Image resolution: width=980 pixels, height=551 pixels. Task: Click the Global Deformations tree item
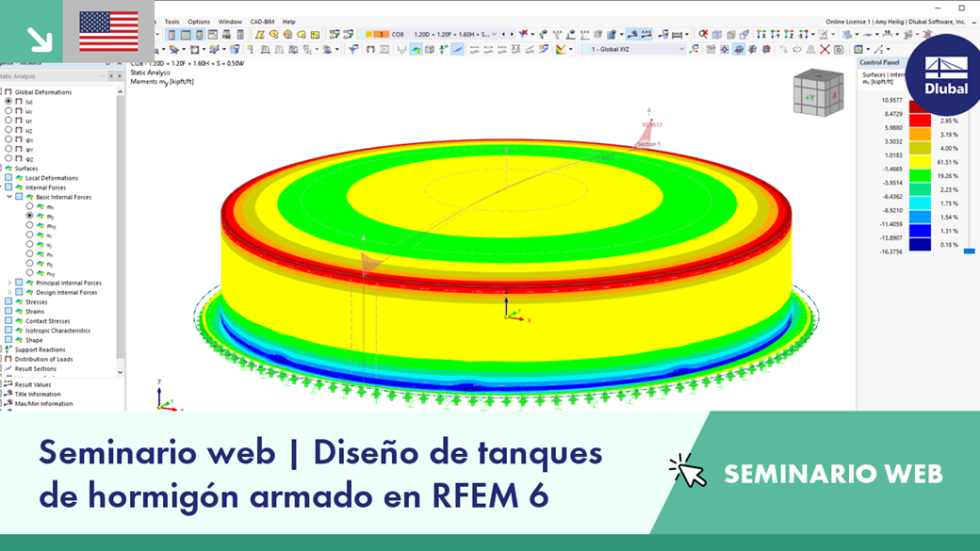[43, 92]
